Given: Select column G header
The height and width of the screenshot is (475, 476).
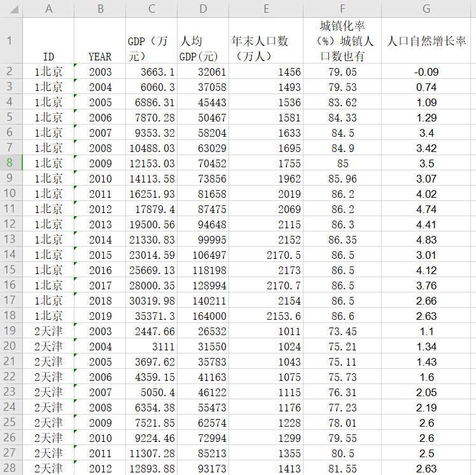Looking at the screenshot, I should coord(426,8).
